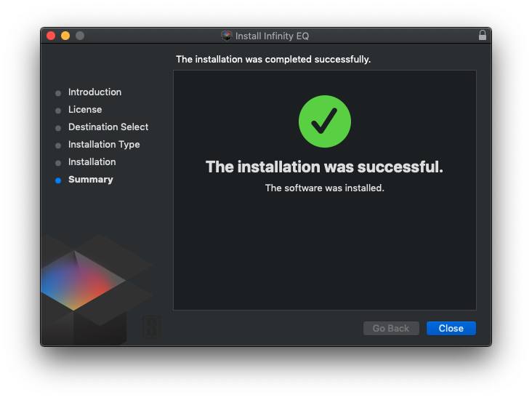Click the yellow minimize window button
532x400 pixels.
(x=65, y=36)
